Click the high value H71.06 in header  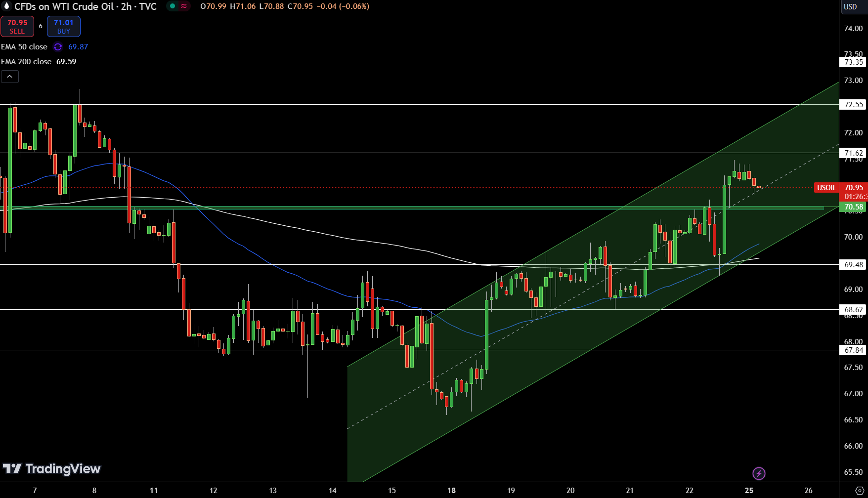pos(243,6)
